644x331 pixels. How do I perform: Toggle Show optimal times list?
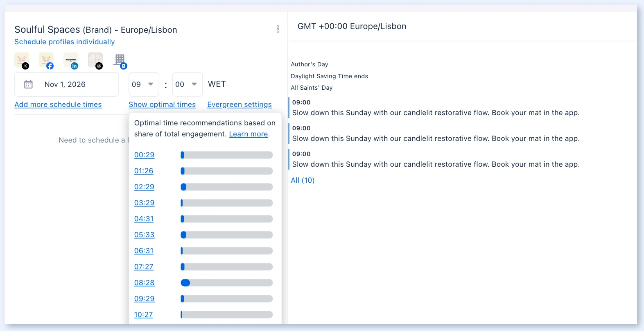point(162,104)
